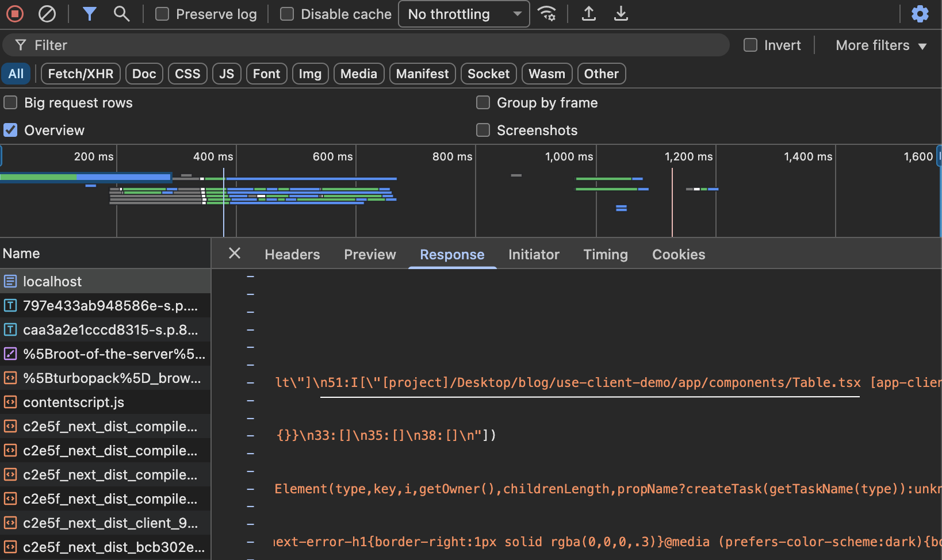Filter requests by Fetch/XHR
The width and height of the screenshot is (942, 560).
pos(81,74)
